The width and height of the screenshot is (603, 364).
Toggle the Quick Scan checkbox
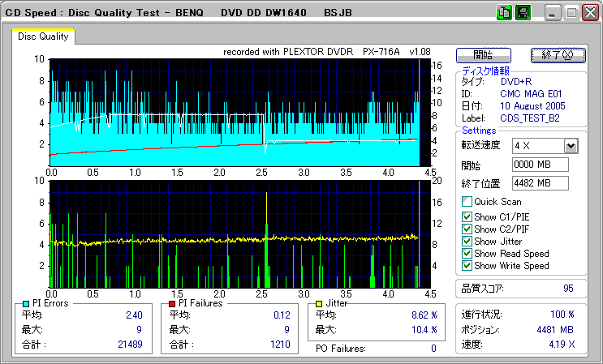467,202
